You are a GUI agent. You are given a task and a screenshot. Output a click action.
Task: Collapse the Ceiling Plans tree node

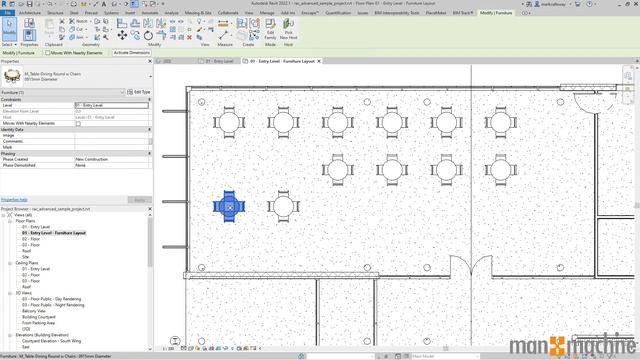tap(10, 263)
